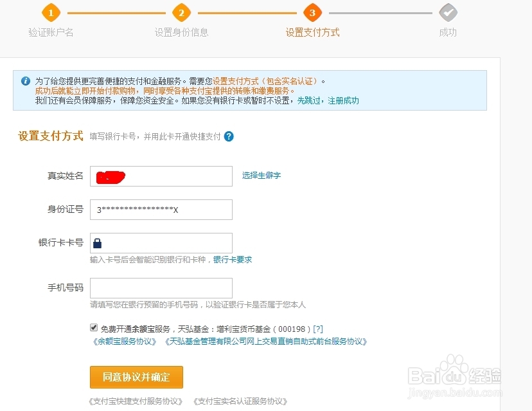Focus the 手机号码 input field
Screen dimensions: 532x411
pos(161,288)
